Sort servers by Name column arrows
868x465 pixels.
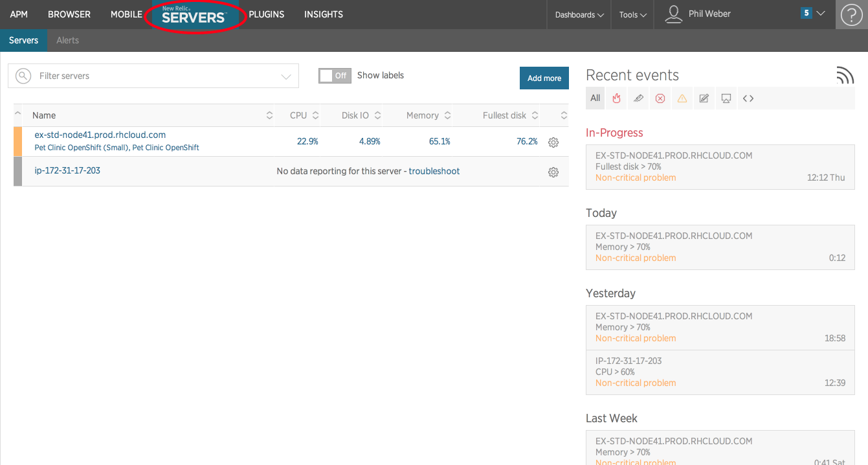[269, 115]
